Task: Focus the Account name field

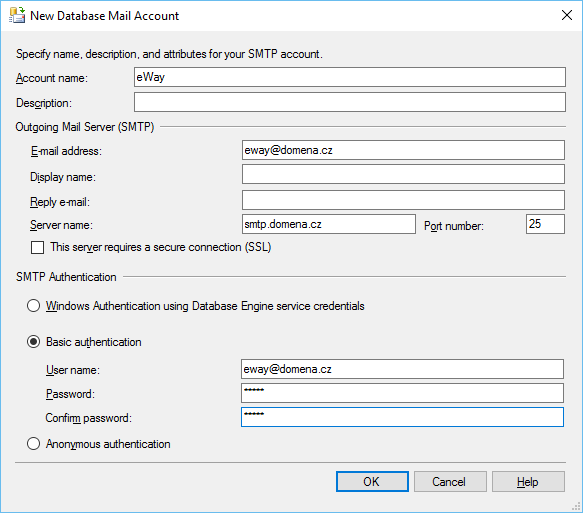Action: coord(350,77)
